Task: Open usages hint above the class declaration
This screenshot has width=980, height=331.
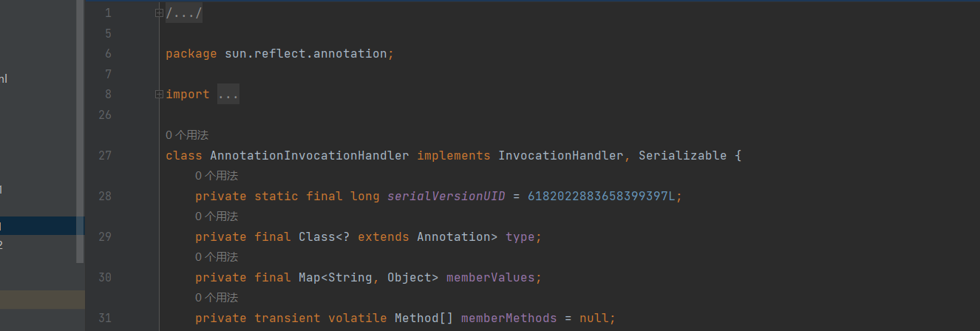Action: 187,135
